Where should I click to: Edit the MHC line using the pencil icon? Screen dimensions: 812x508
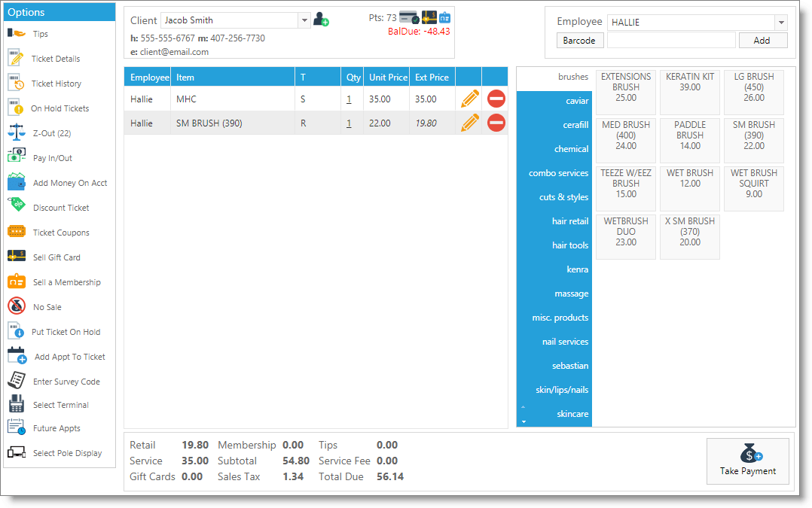click(x=469, y=98)
